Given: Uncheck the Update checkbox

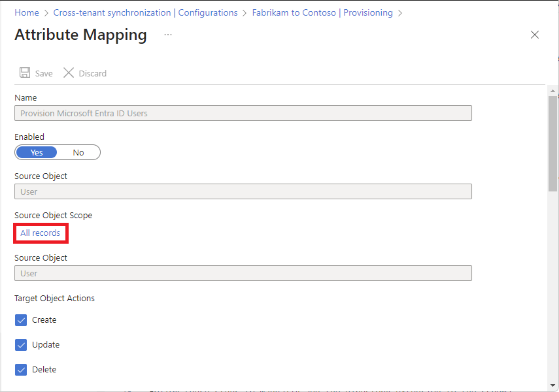Looking at the screenshot, I should (21, 345).
